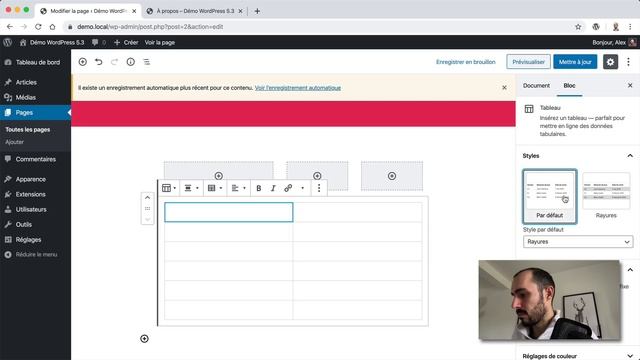Click Réduire le menu

(36, 254)
